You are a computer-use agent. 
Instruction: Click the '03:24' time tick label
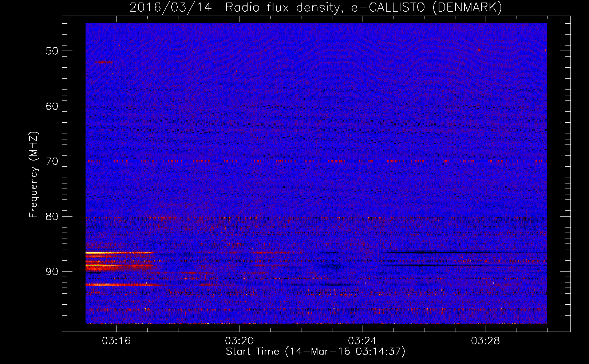tap(363, 341)
